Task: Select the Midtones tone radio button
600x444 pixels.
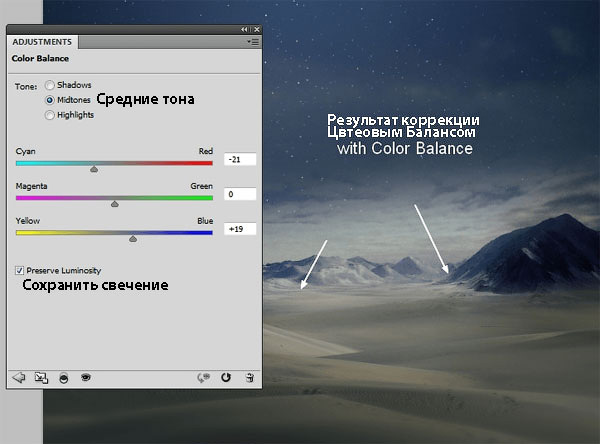Action: coord(49,100)
